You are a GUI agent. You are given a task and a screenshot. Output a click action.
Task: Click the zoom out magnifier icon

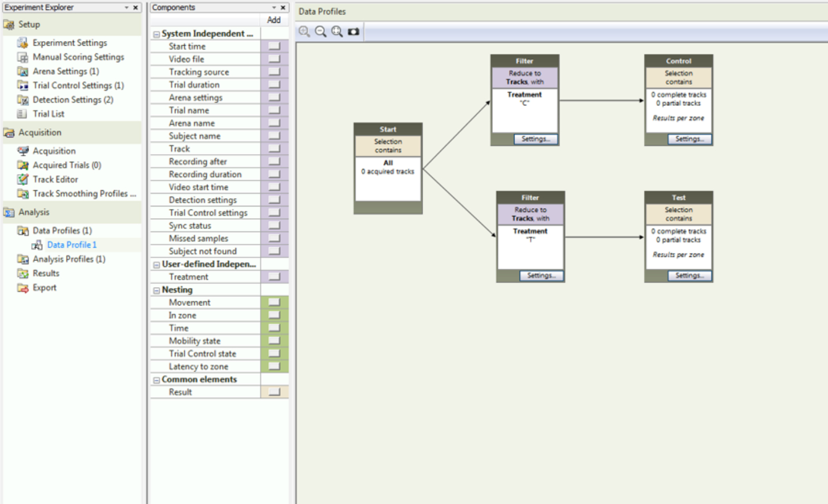click(x=321, y=32)
